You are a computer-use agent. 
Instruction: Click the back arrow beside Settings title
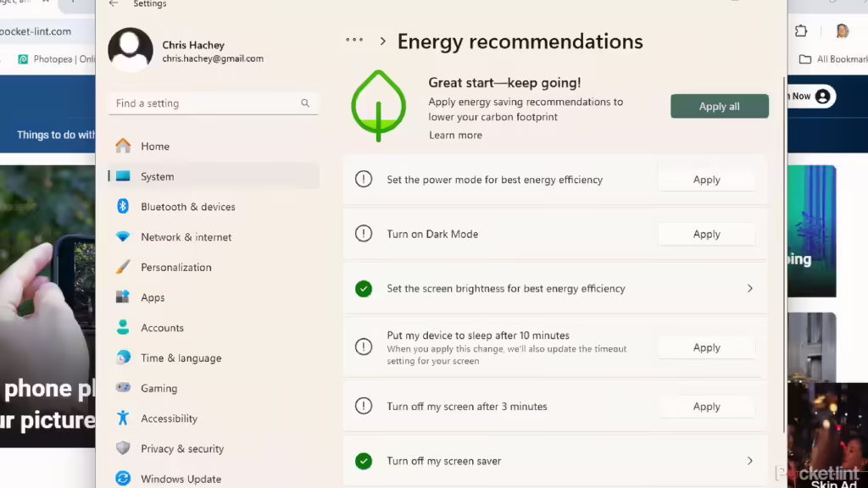114,4
